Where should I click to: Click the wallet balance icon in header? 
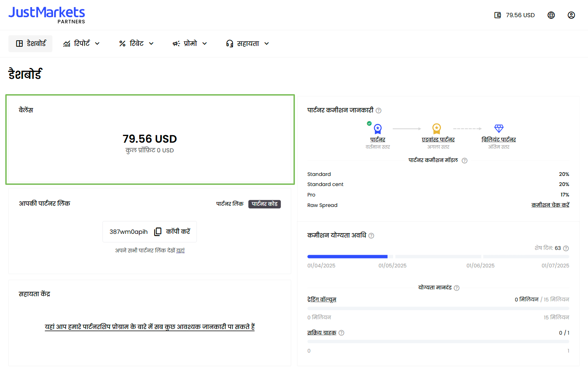pyautogui.click(x=497, y=15)
